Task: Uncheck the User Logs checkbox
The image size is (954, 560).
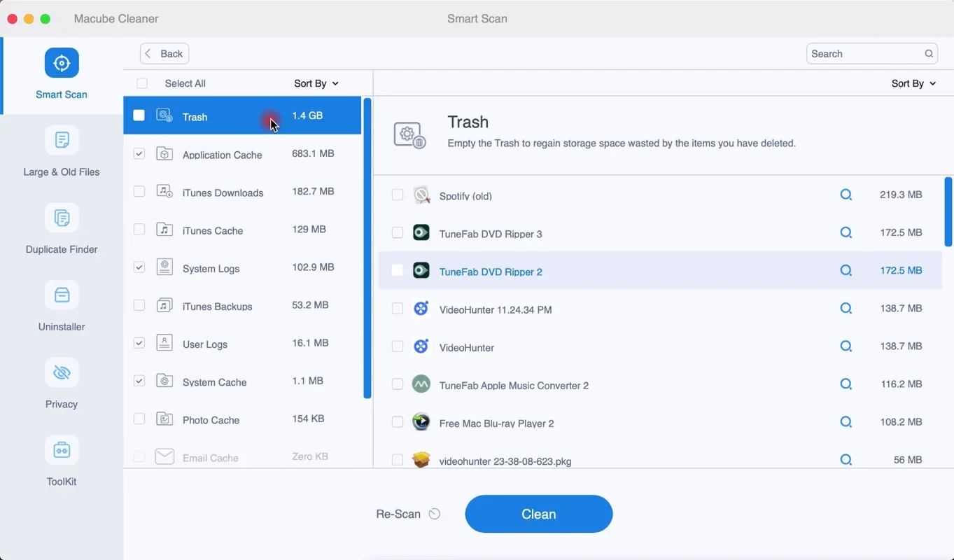Action: click(x=139, y=343)
